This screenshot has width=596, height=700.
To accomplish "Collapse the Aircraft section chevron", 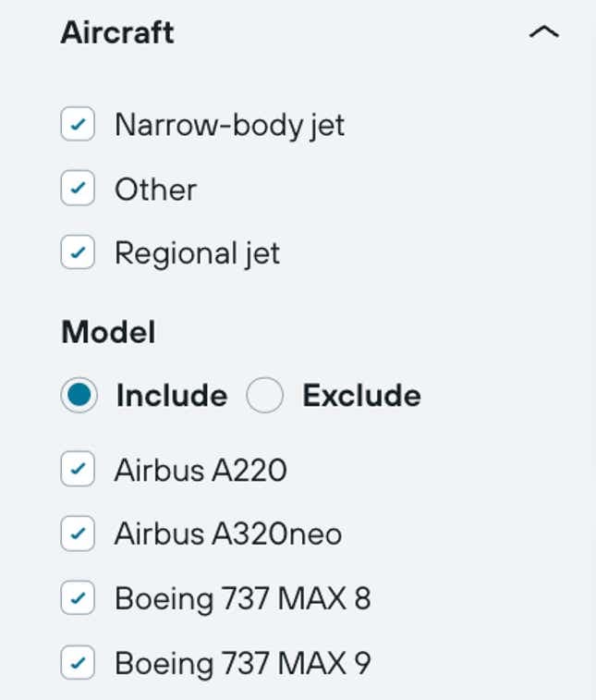I will click(x=543, y=33).
